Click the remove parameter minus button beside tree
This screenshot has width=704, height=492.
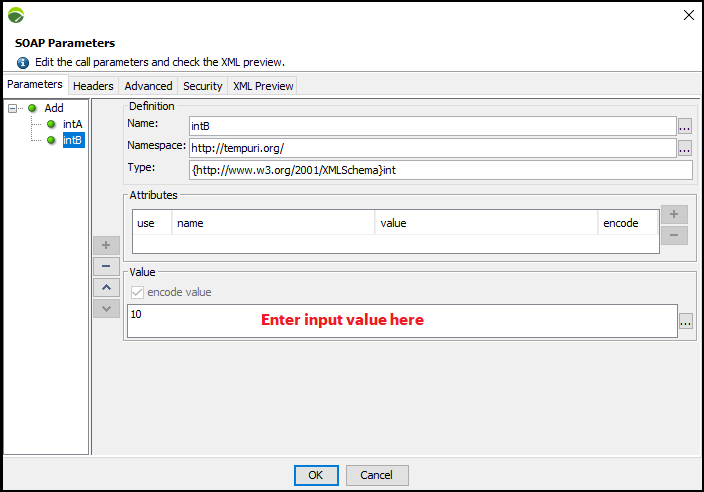(106, 266)
